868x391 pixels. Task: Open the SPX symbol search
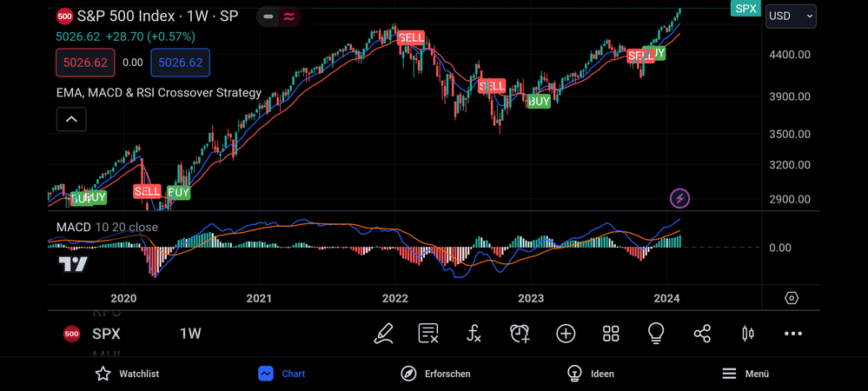pyautogui.click(x=106, y=334)
